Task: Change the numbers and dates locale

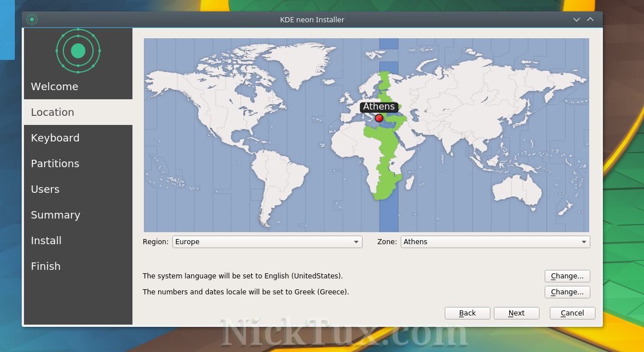Action: point(567,292)
